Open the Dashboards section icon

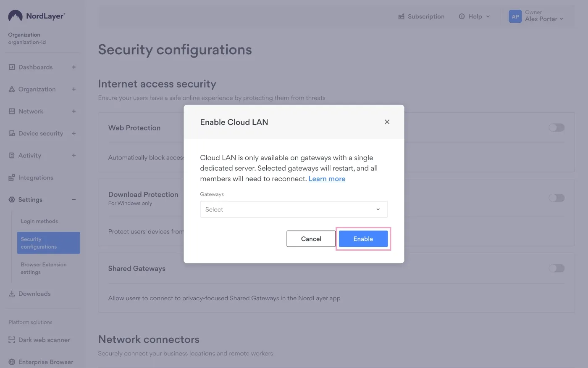[11, 67]
